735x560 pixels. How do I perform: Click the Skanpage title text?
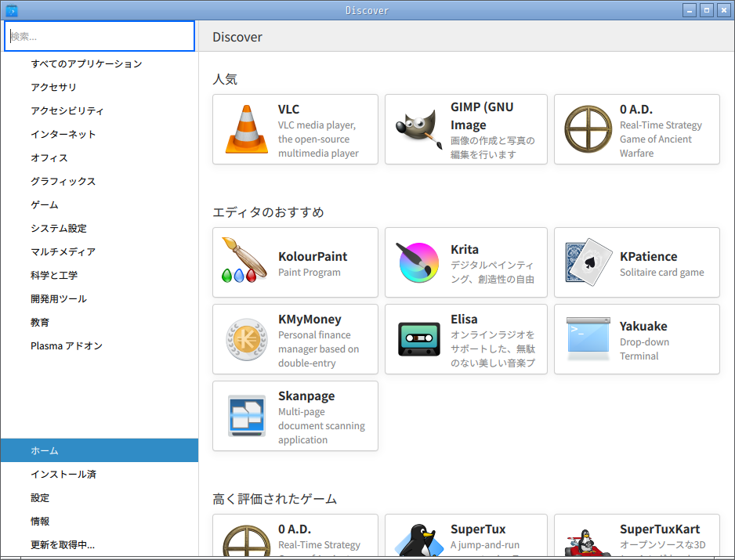pos(306,396)
